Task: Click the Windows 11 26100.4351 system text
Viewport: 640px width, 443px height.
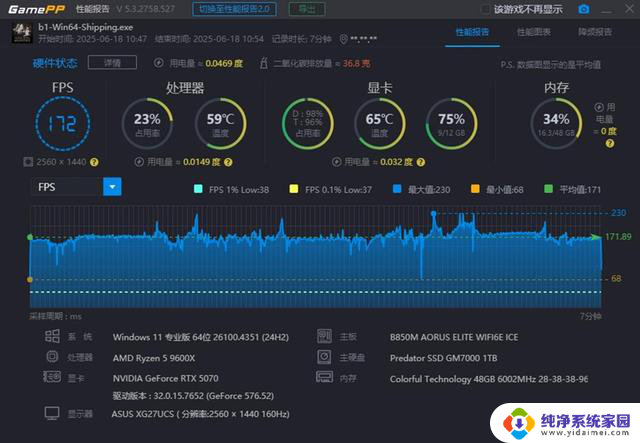Action: coord(201,337)
